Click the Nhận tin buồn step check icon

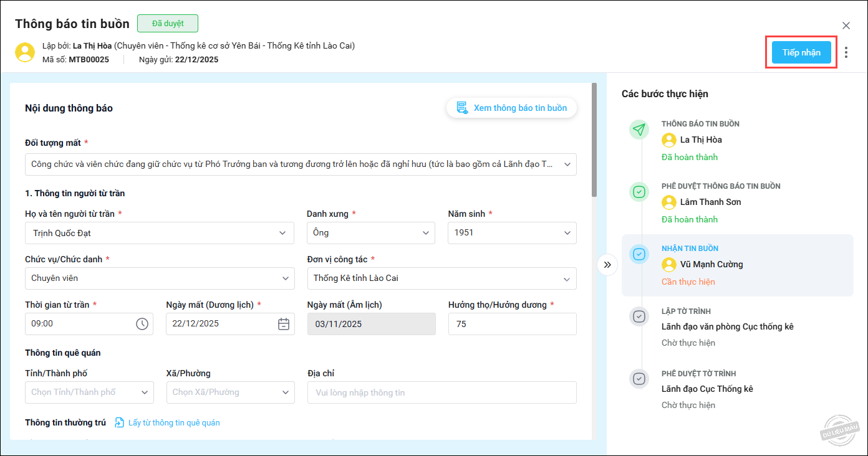(x=639, y=254)
